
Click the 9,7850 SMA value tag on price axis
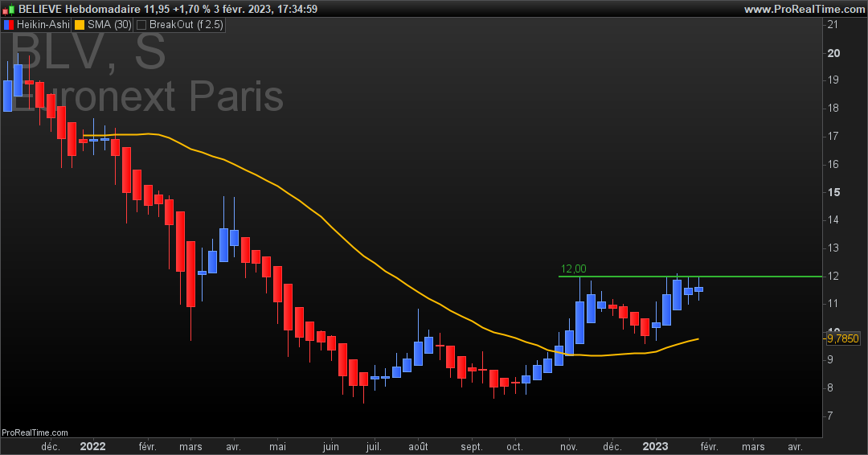[x=842, y=338]
